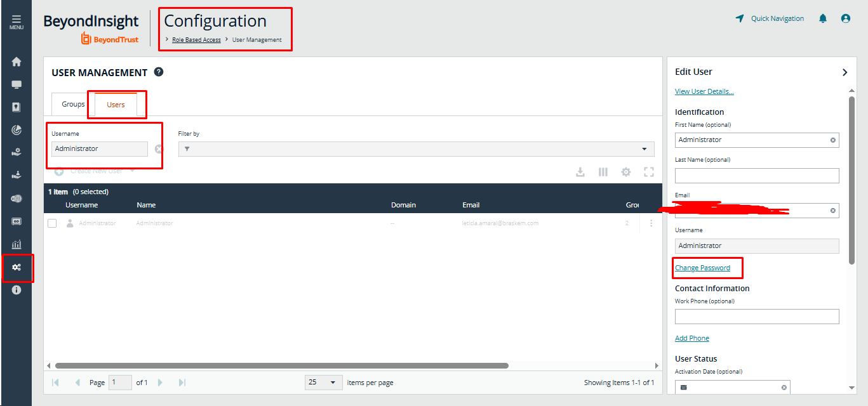
Task: Open the bar chart icon in the sidebar
Action: (x=17, y=244)
